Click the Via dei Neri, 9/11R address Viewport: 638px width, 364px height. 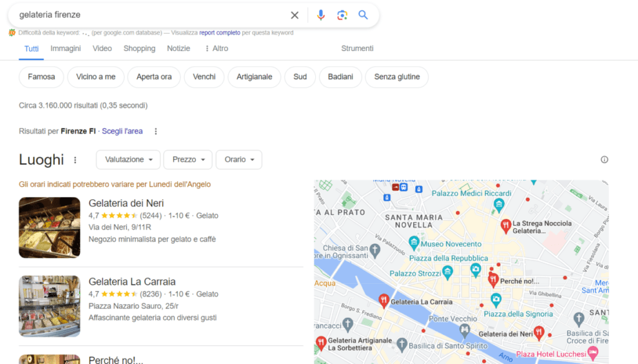click(120, 227)
